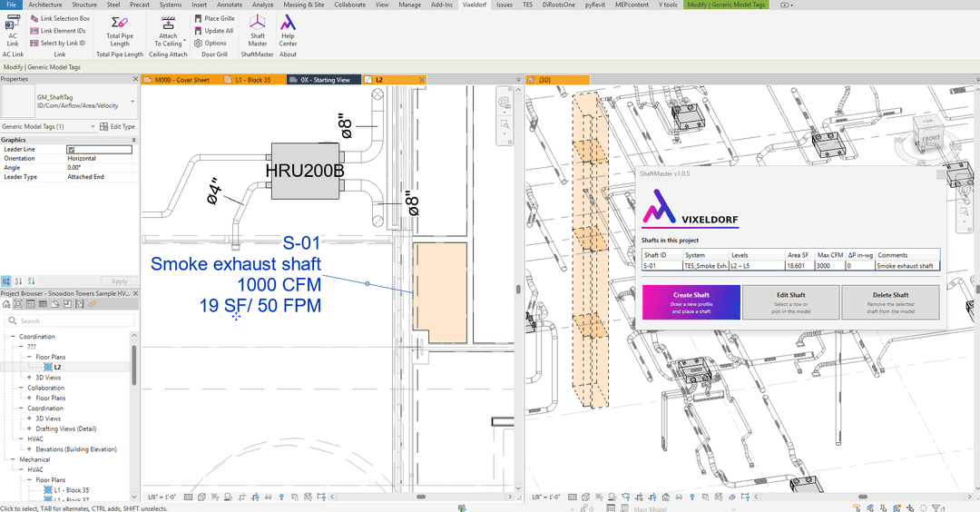Image resolution: width=980 pixels, height=512 pixels.
Task: Open the Vixeldorf ribbon tab
Action: tap(474, 5)
